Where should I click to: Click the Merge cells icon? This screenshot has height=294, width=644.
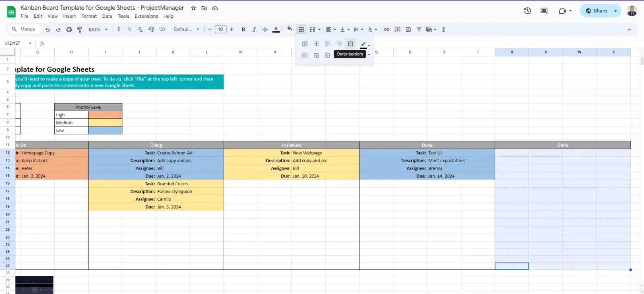pyautogui.click(x=312, y=29)
